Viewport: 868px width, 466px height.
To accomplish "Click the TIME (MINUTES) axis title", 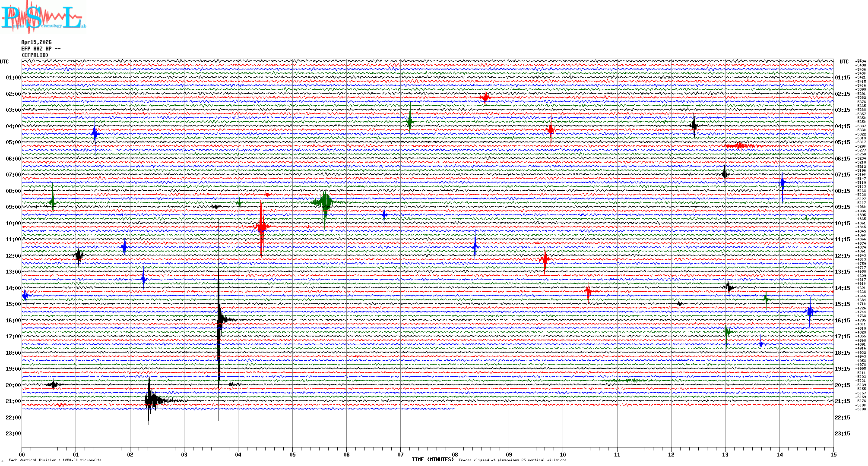I will [433, 460].
